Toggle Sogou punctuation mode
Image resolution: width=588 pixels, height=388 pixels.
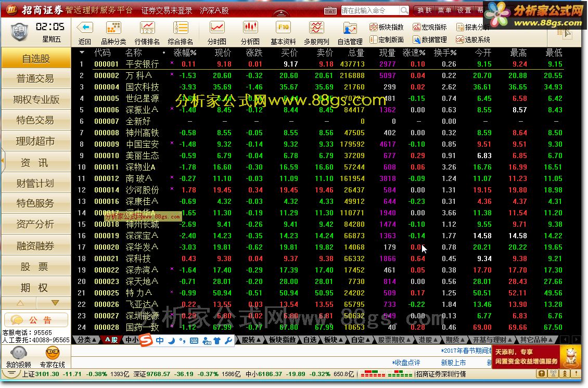click(x=182, y=340)
